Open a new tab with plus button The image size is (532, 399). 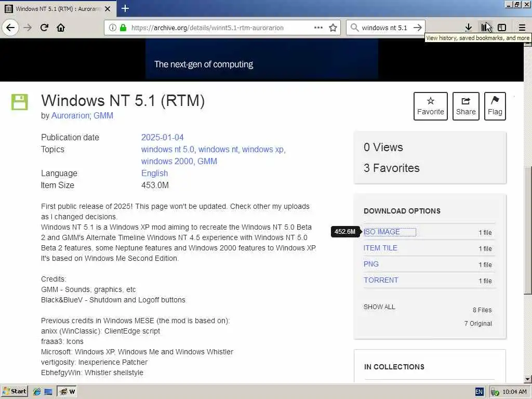[x=125, y=8]
